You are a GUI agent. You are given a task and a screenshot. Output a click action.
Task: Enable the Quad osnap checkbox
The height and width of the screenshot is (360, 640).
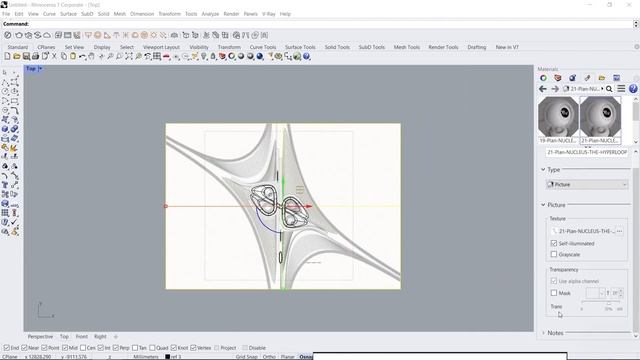(x=152, y=348)
